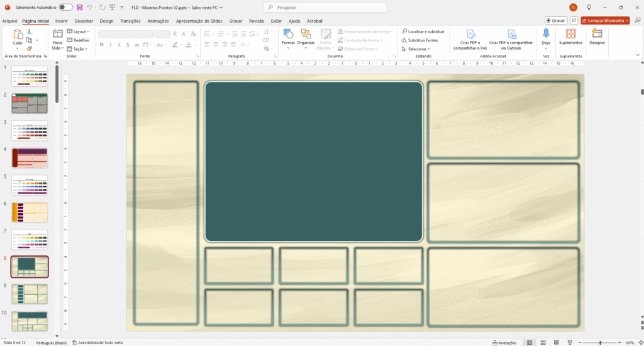Click the Cut scissors icon
The image size is (644, 346).
point(29,31)
